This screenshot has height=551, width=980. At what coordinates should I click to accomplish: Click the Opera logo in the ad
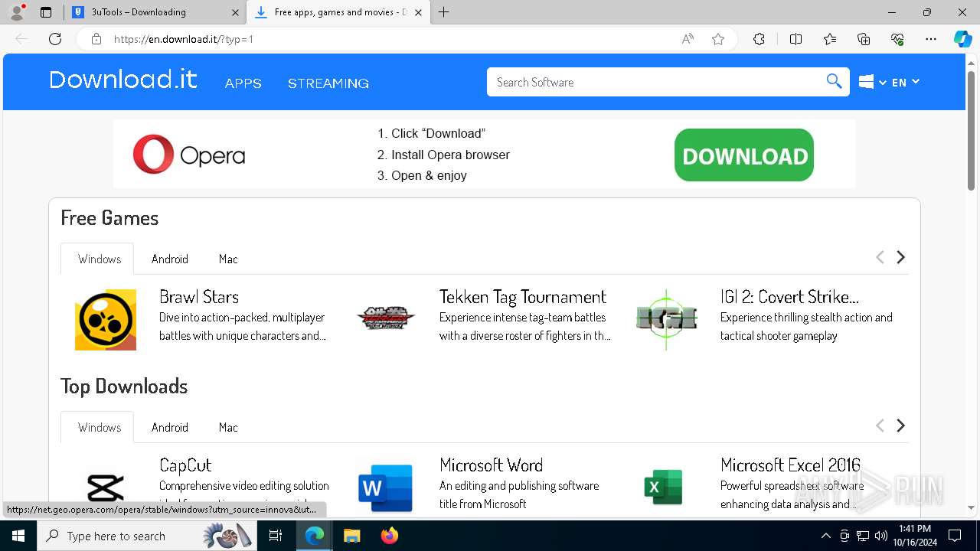[x=189, y=155]
